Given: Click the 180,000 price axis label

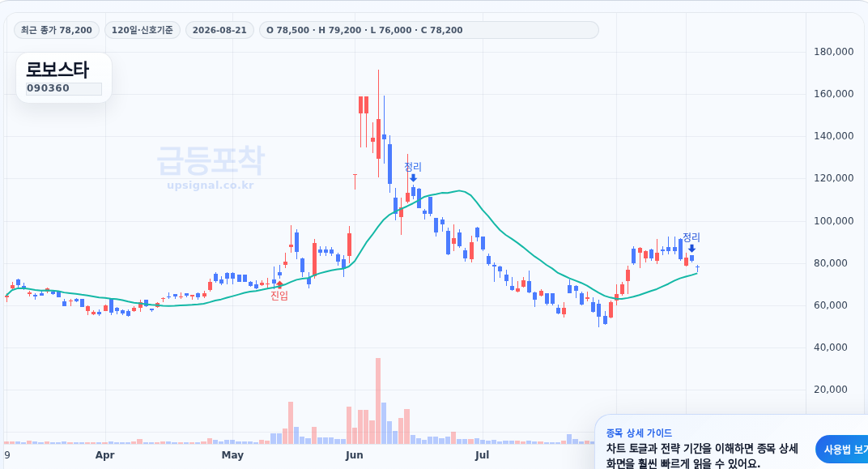Looking at the screenshot, I should tap(834, 52).
